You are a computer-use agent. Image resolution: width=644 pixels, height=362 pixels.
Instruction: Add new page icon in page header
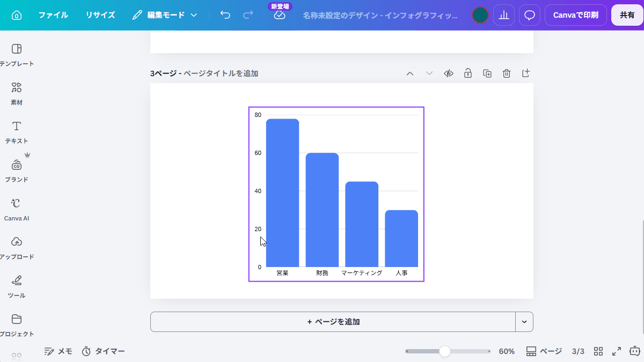coord(526,73)
